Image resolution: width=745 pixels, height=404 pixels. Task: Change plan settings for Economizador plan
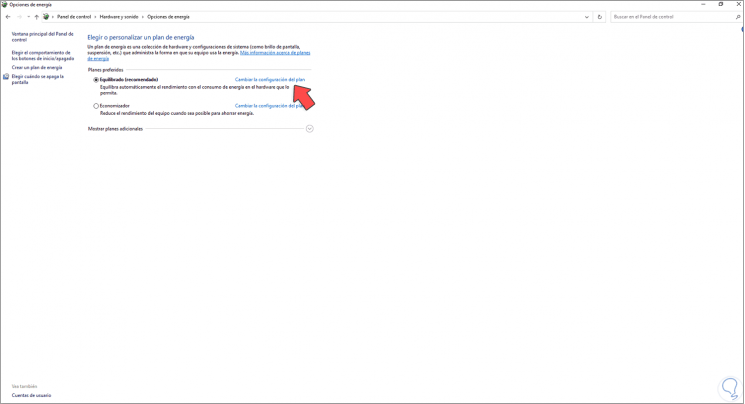pos(270,106)
